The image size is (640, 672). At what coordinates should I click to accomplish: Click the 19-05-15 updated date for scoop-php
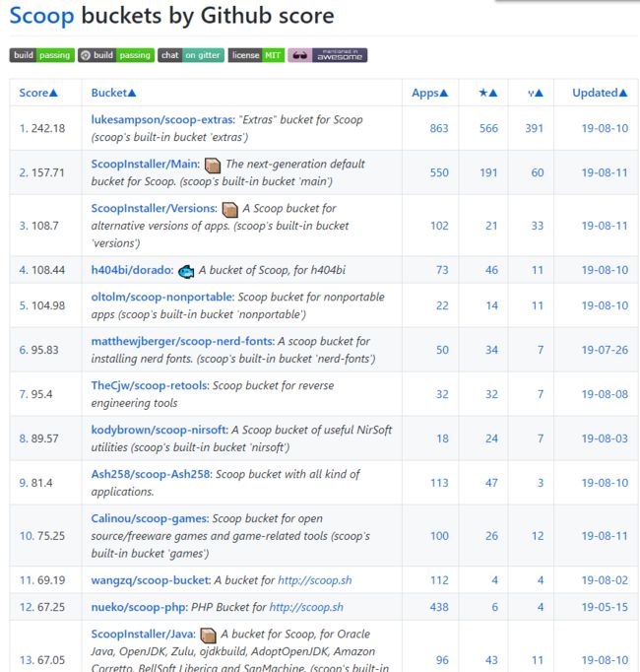pyautogui.click(x=605, y=607)
